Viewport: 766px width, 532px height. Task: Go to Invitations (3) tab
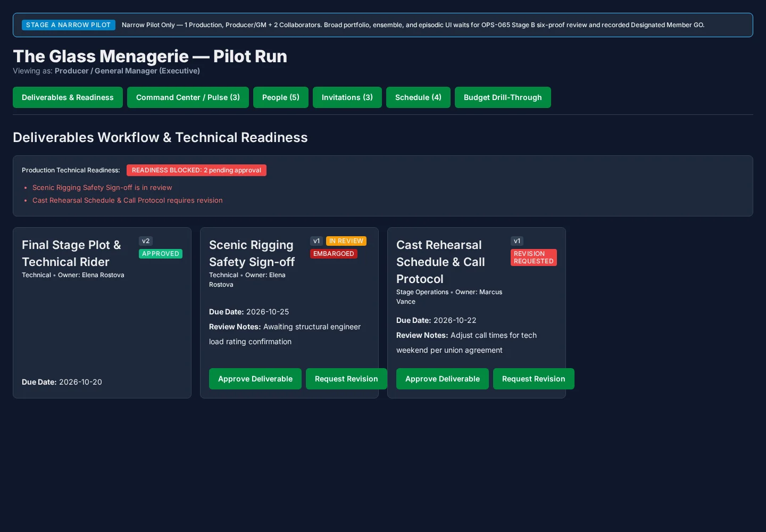pos(347,97)
